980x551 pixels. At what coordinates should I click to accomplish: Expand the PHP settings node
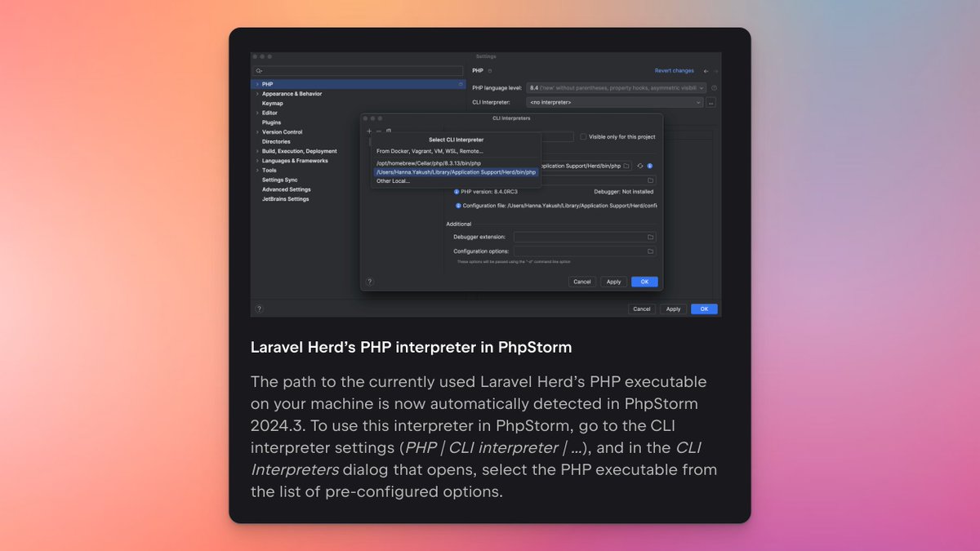pyautogui.click(x=257, y=84)
